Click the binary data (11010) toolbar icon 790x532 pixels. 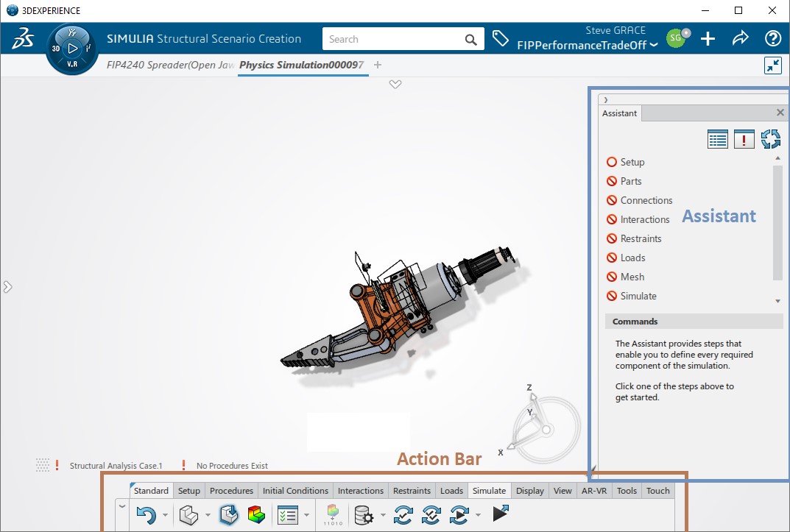tap(333, 515)
